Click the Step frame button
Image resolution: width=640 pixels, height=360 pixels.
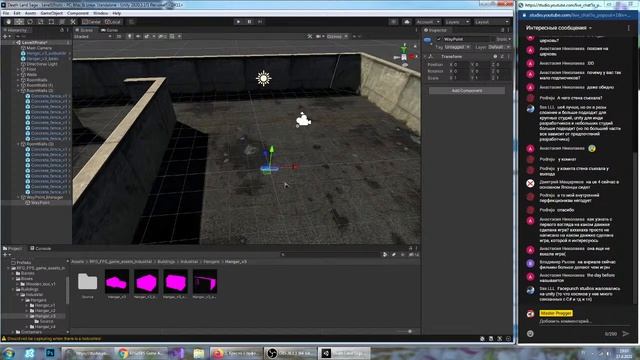click(260, 22)
